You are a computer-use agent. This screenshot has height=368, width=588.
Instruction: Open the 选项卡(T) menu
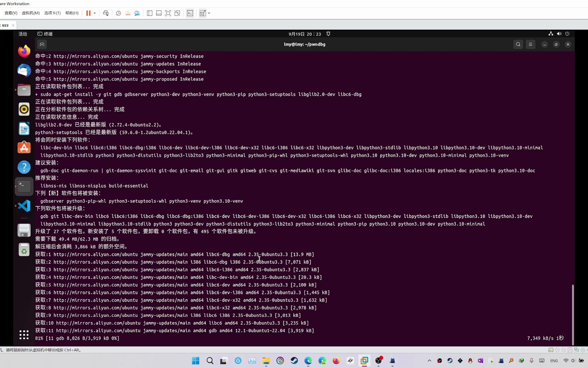coord(52,13)
